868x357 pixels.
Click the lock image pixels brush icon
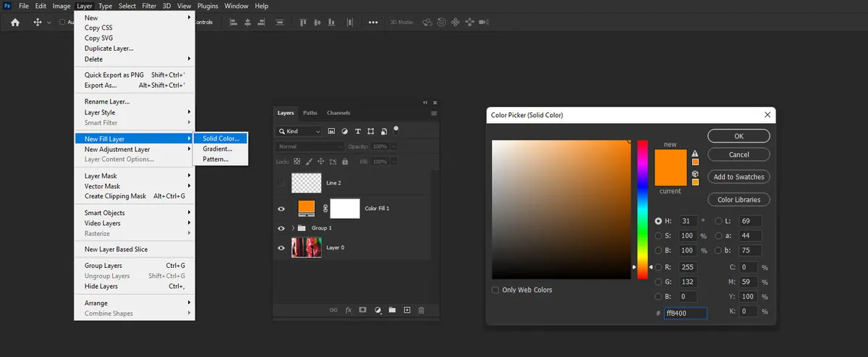click(x=309, y=161)
